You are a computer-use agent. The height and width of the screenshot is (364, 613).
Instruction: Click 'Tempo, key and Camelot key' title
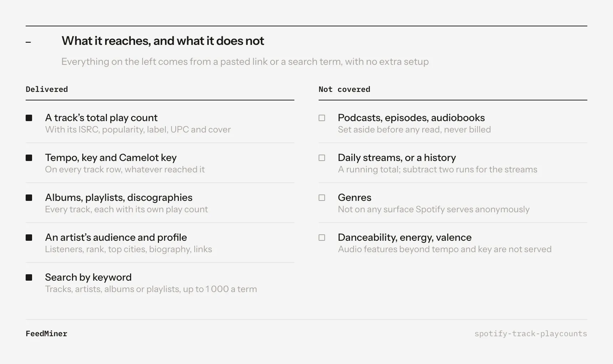(x=111, y=158)
